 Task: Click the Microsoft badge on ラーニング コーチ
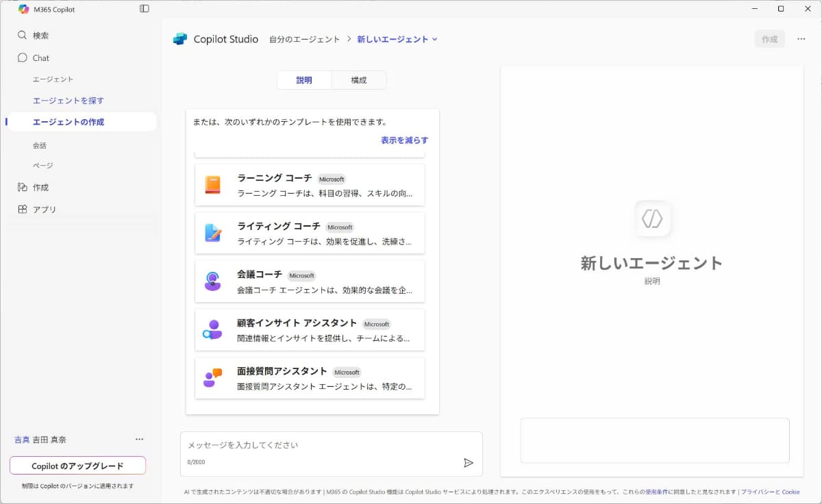pyautogui.click(x=332, y=179)
